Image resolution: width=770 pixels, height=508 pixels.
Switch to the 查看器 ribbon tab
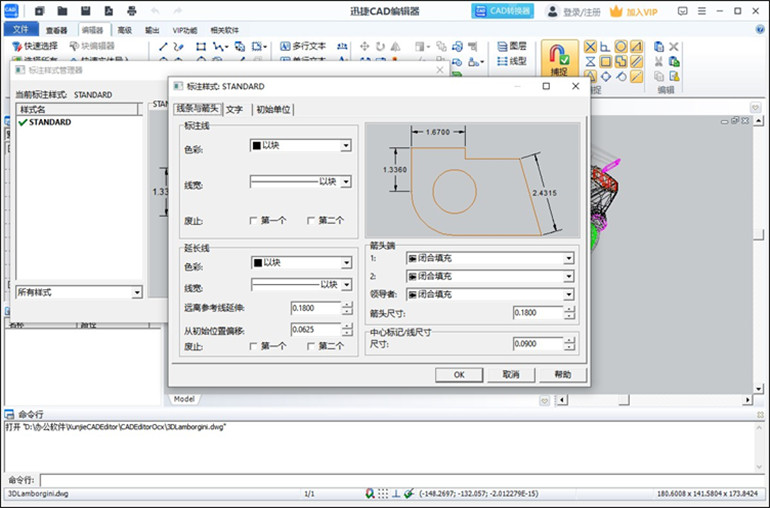pos(56,30)
